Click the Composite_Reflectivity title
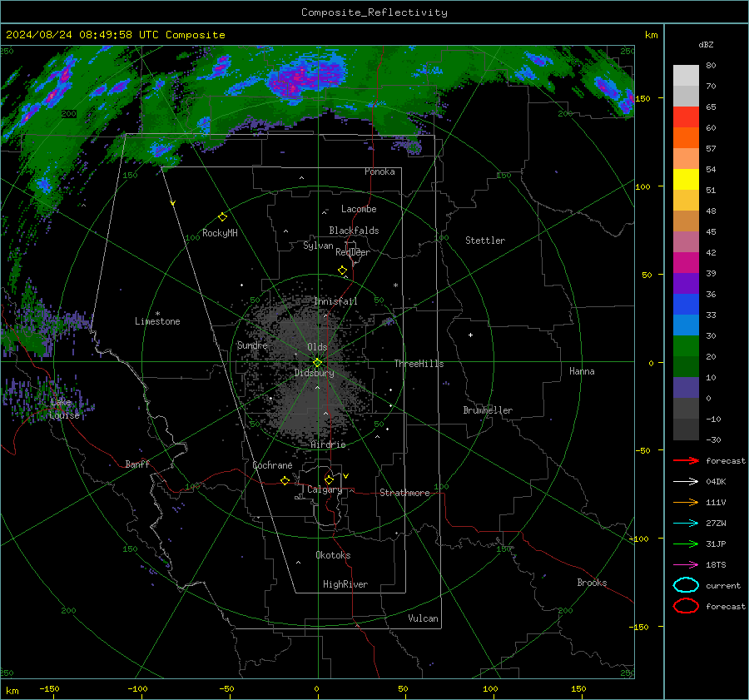The height and width of the screenshot is (700, 749). (374, 12)
